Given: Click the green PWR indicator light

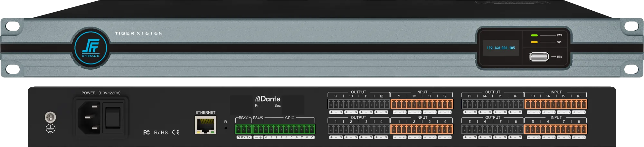Looking at the screenshot, I should 535,35.
